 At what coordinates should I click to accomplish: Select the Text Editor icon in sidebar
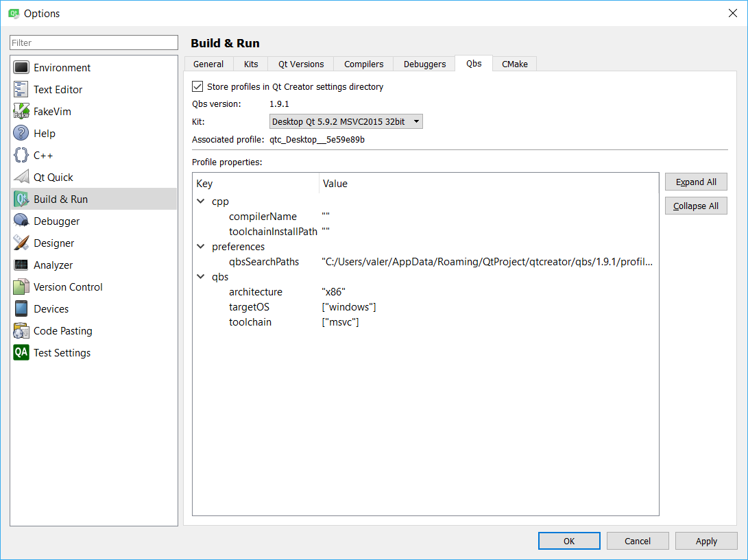[21, 89]
